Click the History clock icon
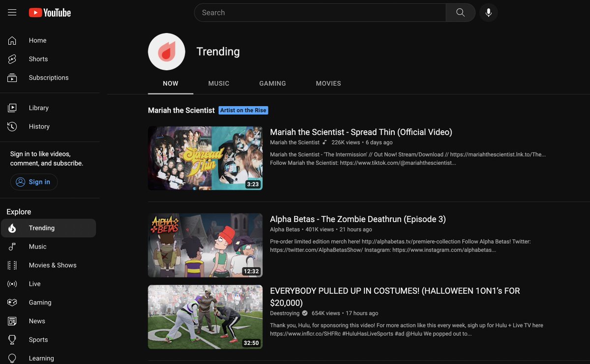 click(x=12, y=127)
